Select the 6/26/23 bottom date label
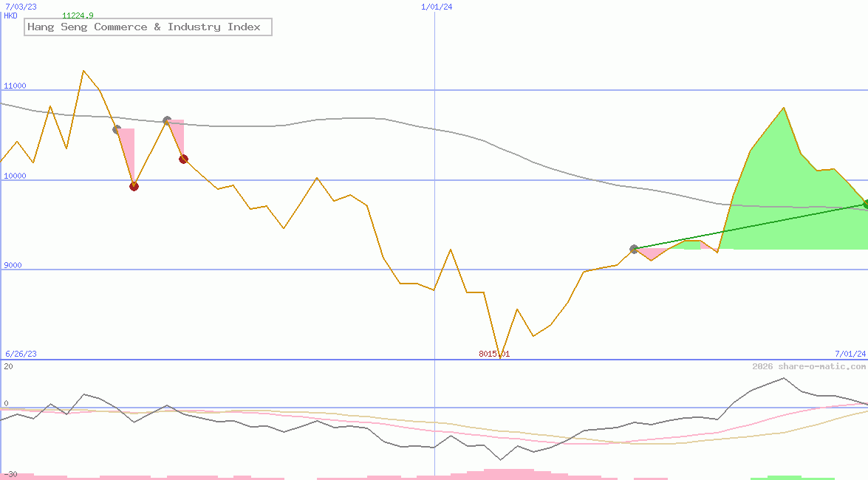The image size is (868, 480). tap(21, 354)
